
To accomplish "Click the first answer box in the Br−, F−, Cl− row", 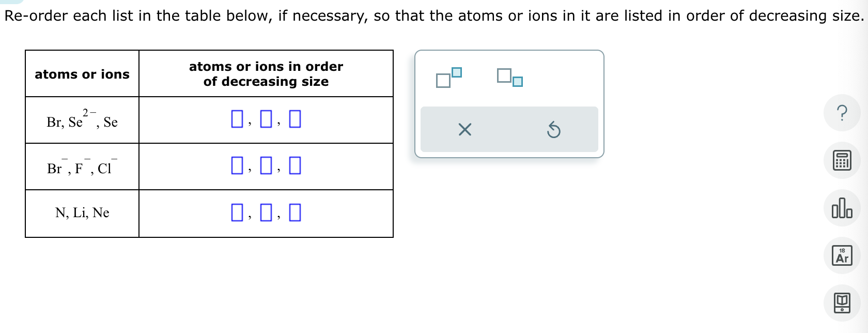I will coord(237,166).
